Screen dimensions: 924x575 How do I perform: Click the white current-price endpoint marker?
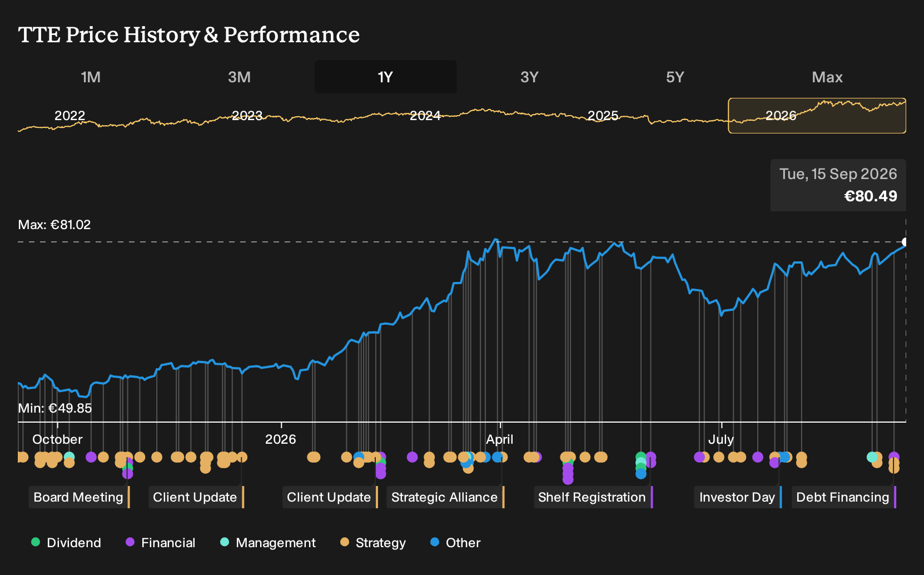pos(905,242)
